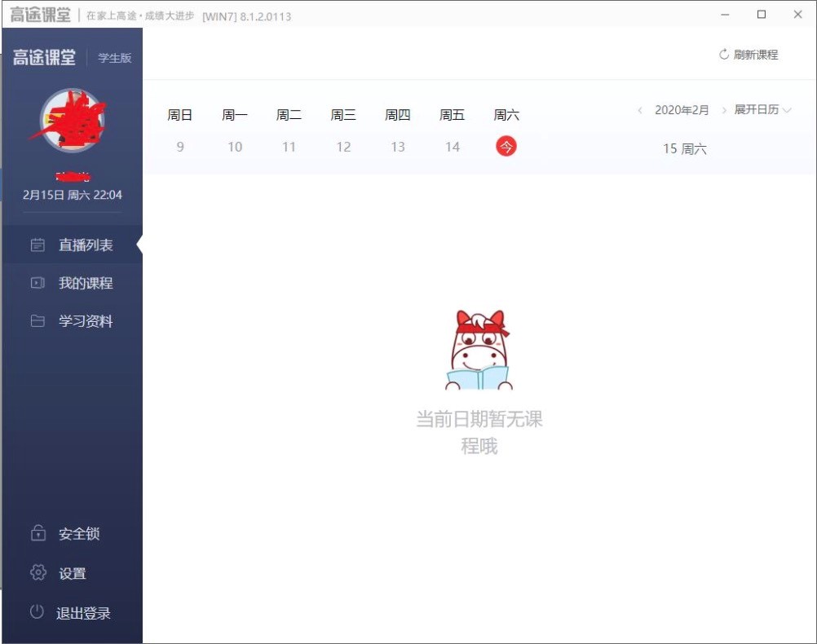The height and width of the screenshot is (644, 817).
Task: Click the [WIN7] 8.1.2.0113 version text
Action: (246, 16)
